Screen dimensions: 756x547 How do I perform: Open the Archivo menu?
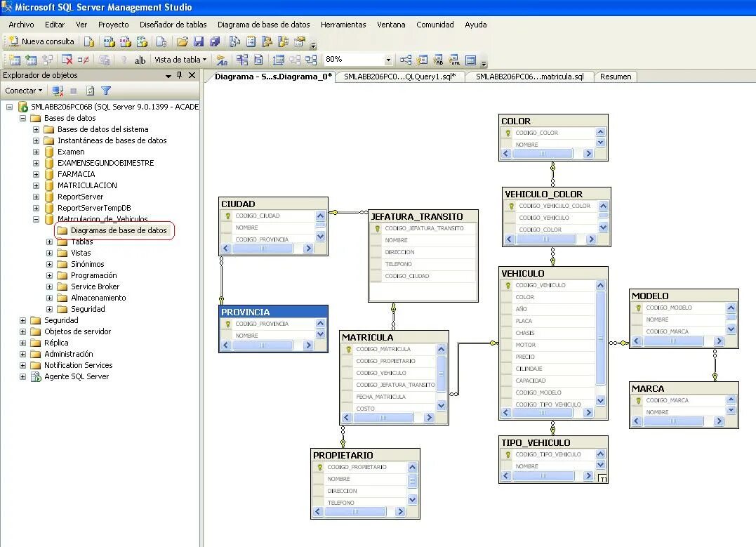21,25
